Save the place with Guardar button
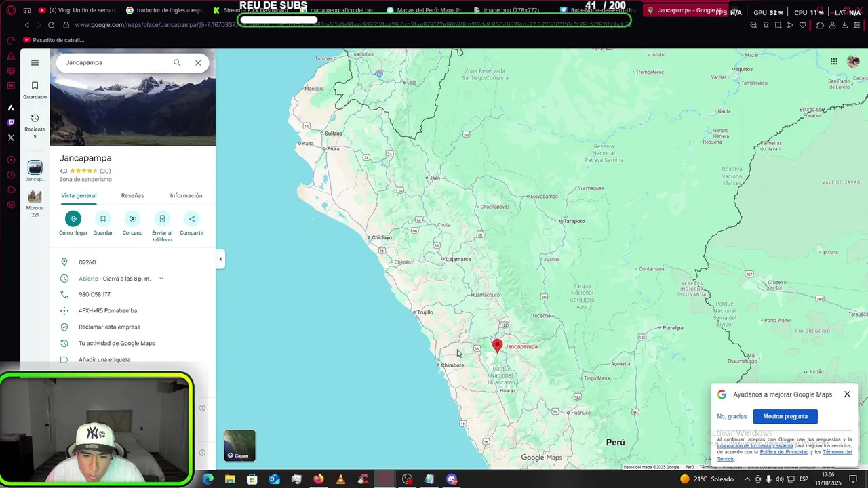 (102, 224)
